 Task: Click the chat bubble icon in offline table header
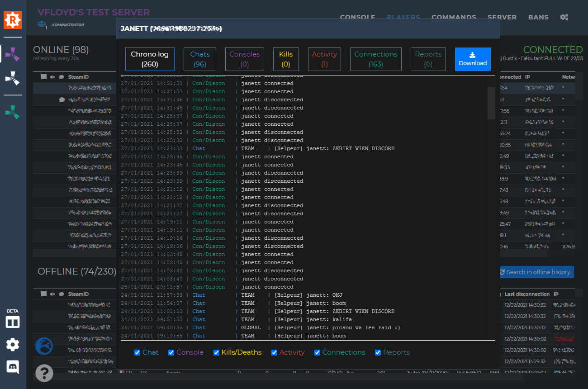62,294
